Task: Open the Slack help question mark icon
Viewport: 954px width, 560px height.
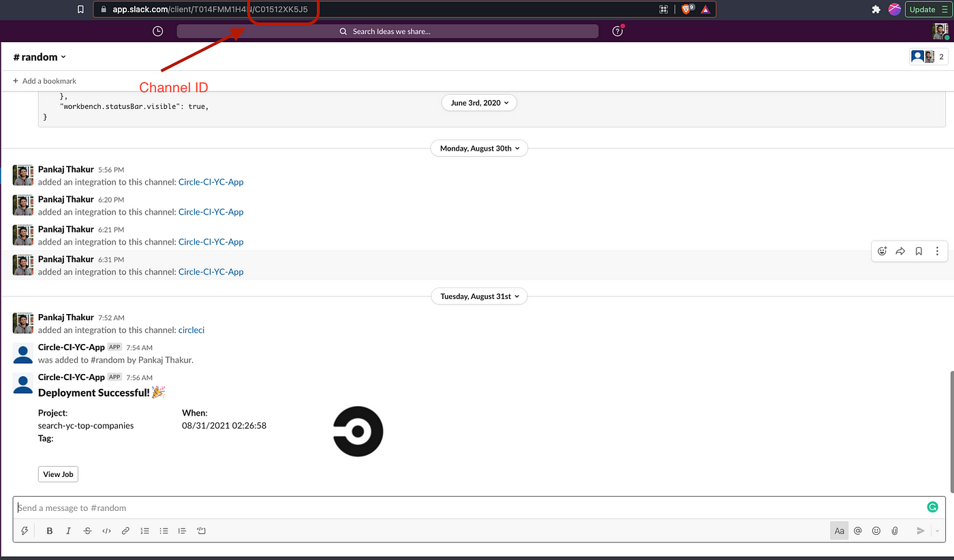Action: click(x=617, y=31)
